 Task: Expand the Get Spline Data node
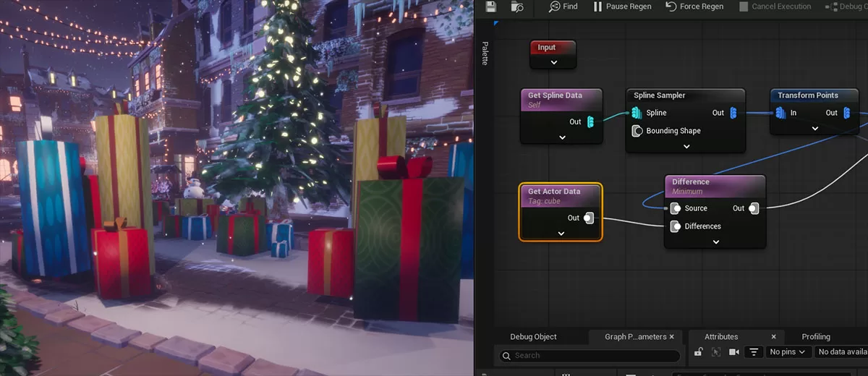point(561,137)
